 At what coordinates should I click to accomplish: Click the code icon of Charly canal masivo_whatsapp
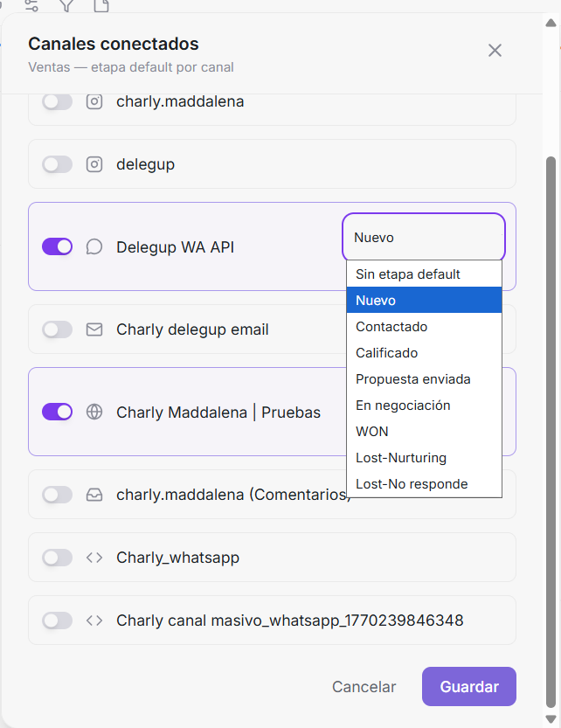94,621
